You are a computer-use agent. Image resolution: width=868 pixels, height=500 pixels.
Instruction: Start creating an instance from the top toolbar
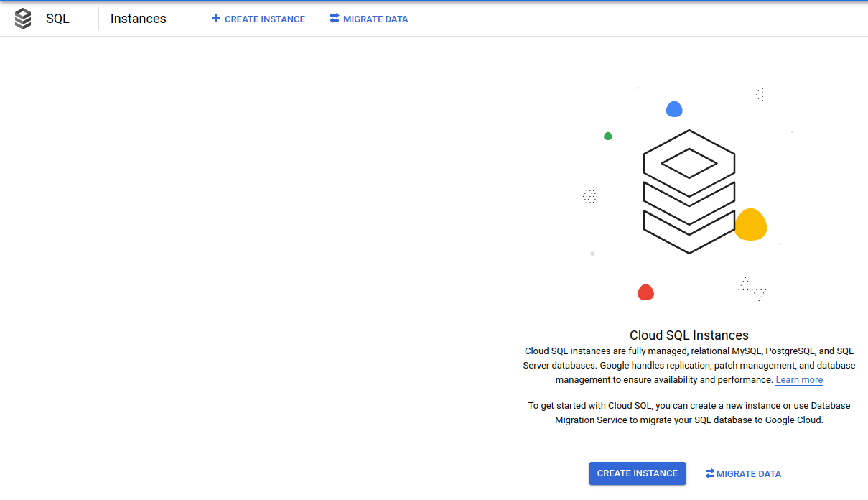pyautogui.click(x=258, y=19)
